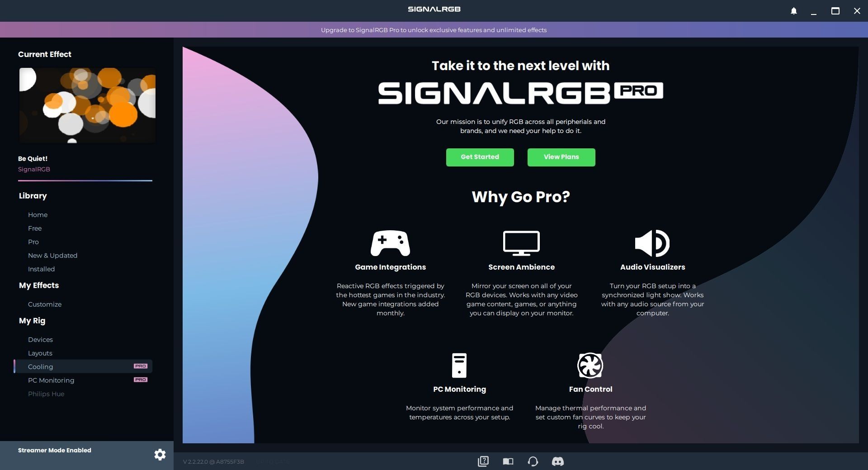
Task: Open Layouts under My Rig
Action: (x=40, y=353)
